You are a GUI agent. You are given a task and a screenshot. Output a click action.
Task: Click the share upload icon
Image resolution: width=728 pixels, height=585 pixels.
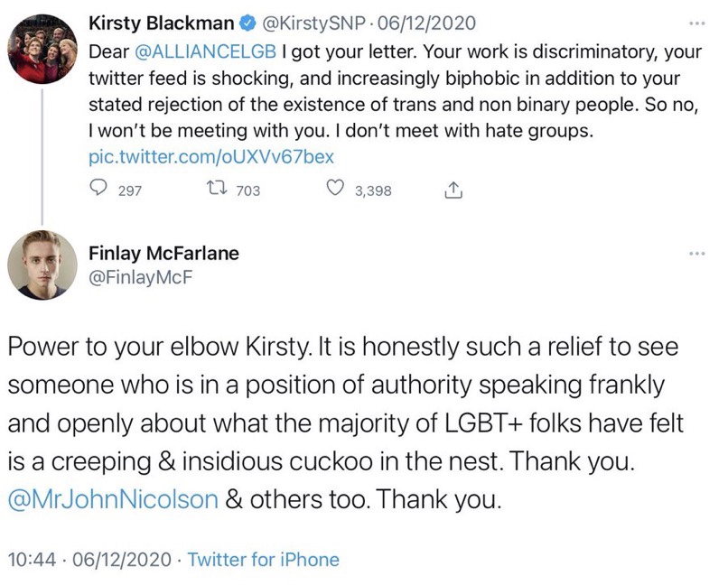453,190
